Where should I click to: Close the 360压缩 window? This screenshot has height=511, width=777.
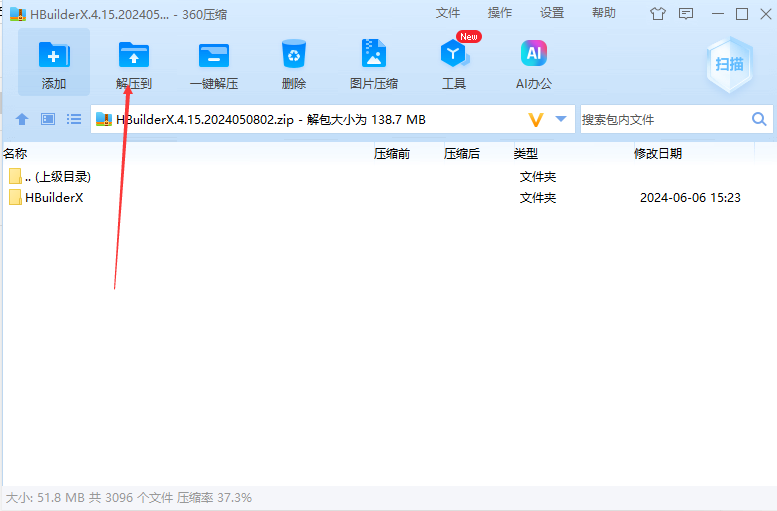point(766,14)
